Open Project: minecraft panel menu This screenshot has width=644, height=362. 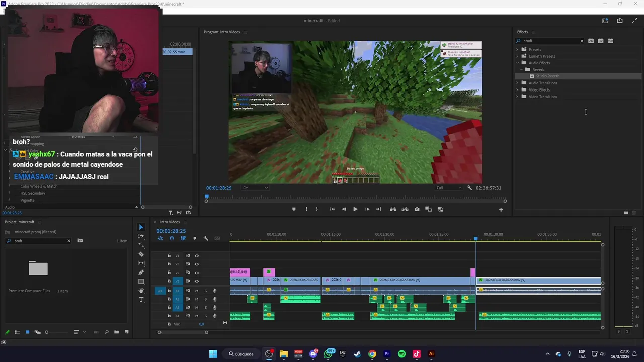(x=39, y=222)
